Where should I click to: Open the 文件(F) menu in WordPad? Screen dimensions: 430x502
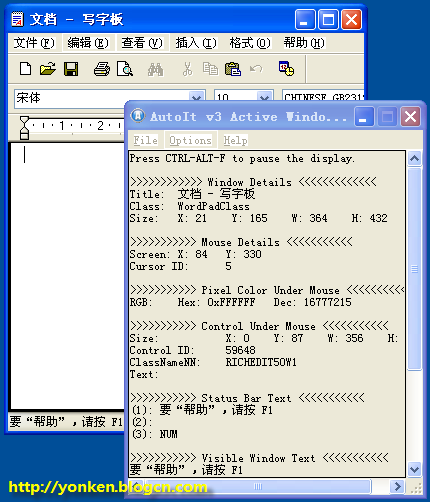(34, 43)
